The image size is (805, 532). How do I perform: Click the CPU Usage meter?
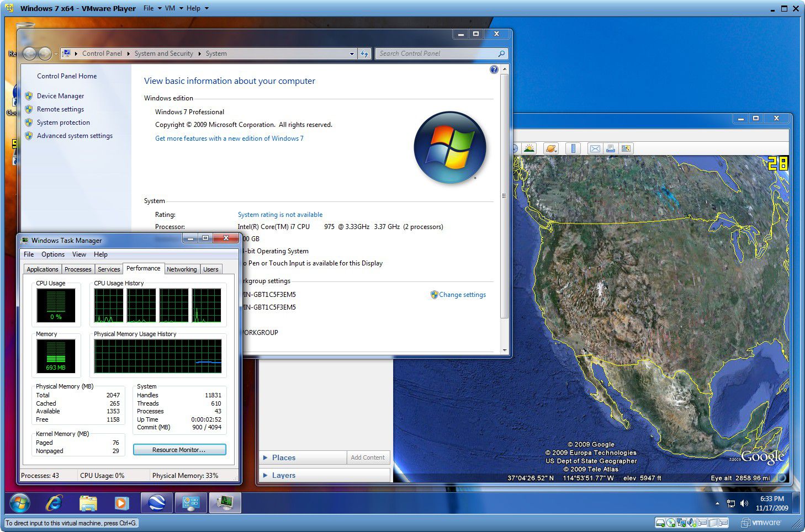tap(56, 305)
